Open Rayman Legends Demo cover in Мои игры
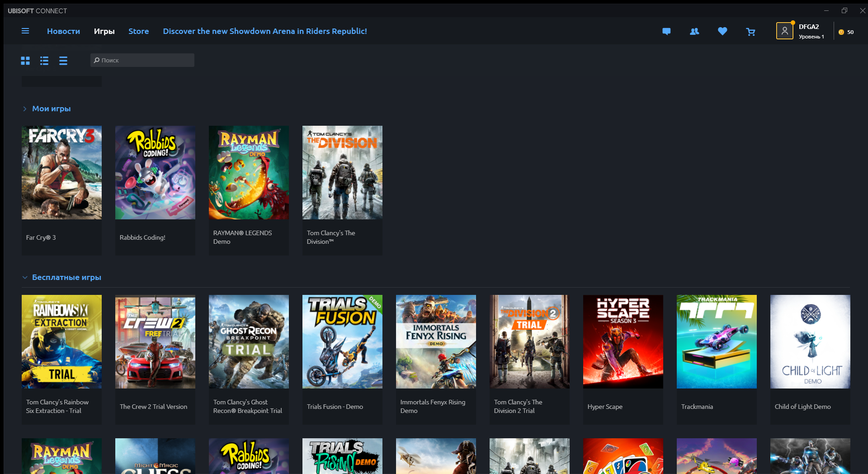Viewport: 868px width, 474px height. (249, 172)
